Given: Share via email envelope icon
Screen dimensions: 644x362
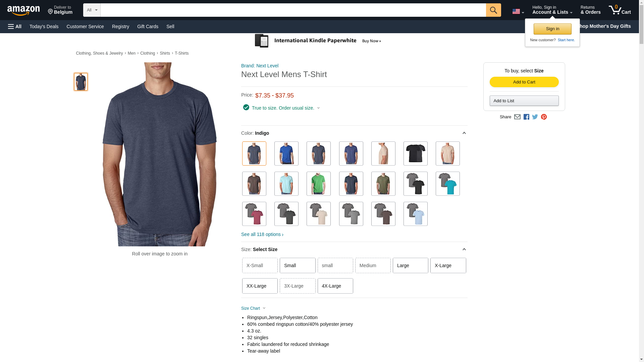Looking at the screenshot, I should (x=517, y=117).
